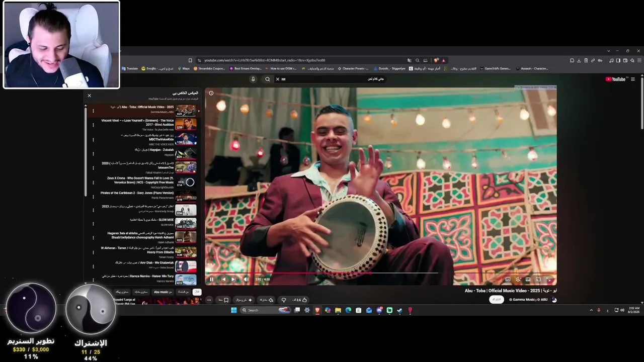Save the video with the bookmark button
Image resolution: width=644 pixels, height=362 pixels.
pyautogui.click(x=223, y=300)
